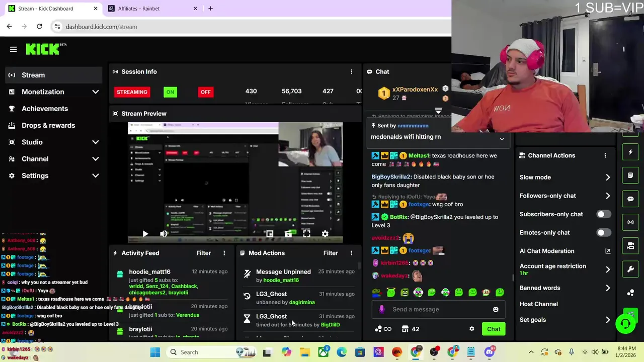Viewport: 644px width, 362px height.
Task: Open Mod Actions Filter
Action: [x=331, y=253]
